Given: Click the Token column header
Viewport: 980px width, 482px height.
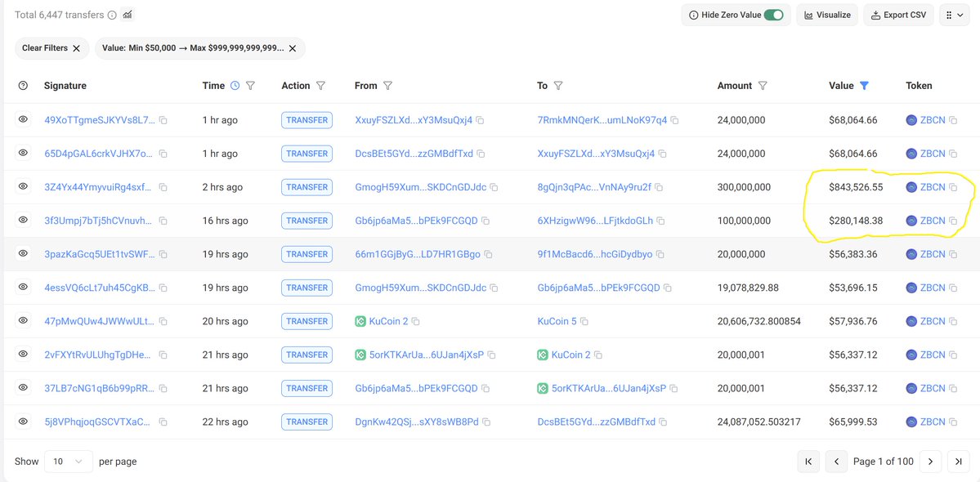Looking at the screenshot, I should coord(919,86).
